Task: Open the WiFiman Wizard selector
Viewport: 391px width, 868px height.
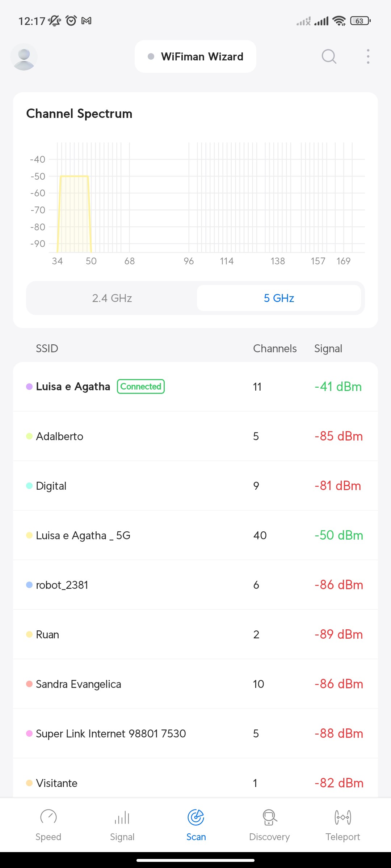Action: (195, 56)
